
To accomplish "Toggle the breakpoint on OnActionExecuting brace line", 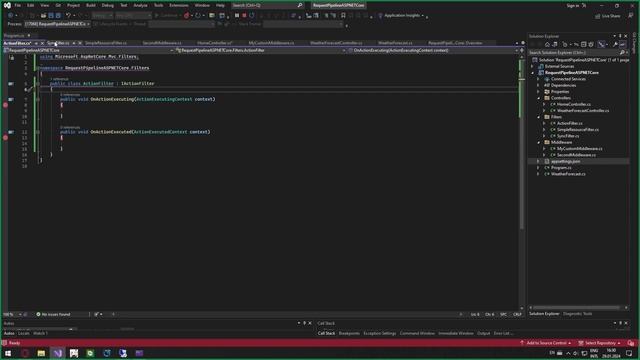I will pyautogui.click(x=5, y=105).
